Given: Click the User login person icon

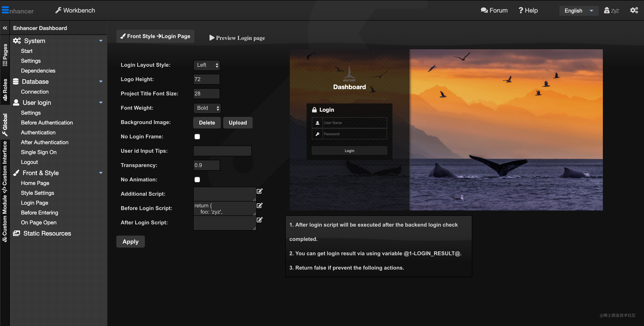Looking at the screenshot, I should click(x=16, y=102).
